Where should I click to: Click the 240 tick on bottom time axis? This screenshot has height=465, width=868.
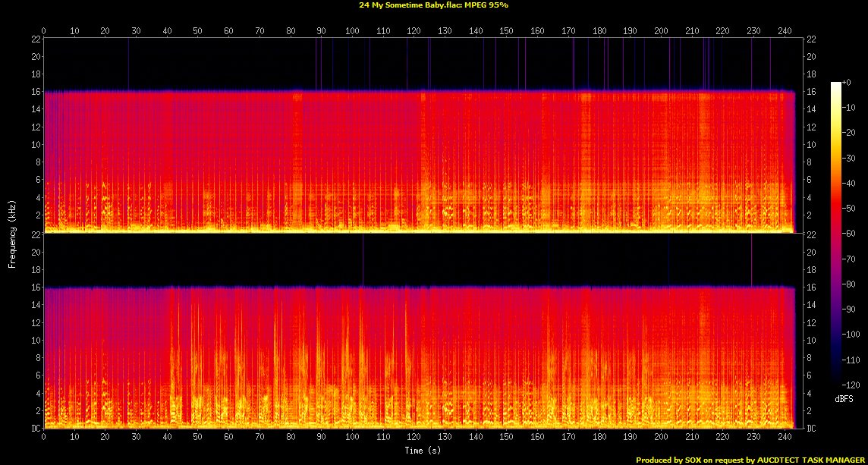click(x=785, y=438)
